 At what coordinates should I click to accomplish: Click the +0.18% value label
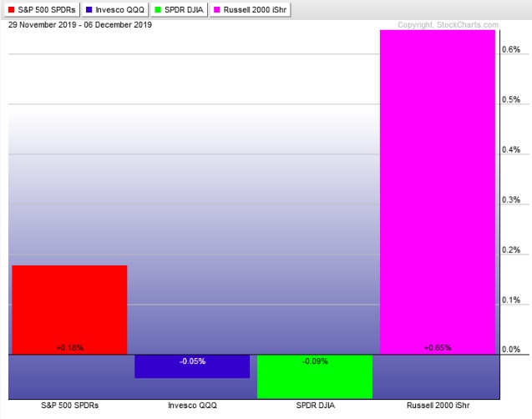(70, 348)
